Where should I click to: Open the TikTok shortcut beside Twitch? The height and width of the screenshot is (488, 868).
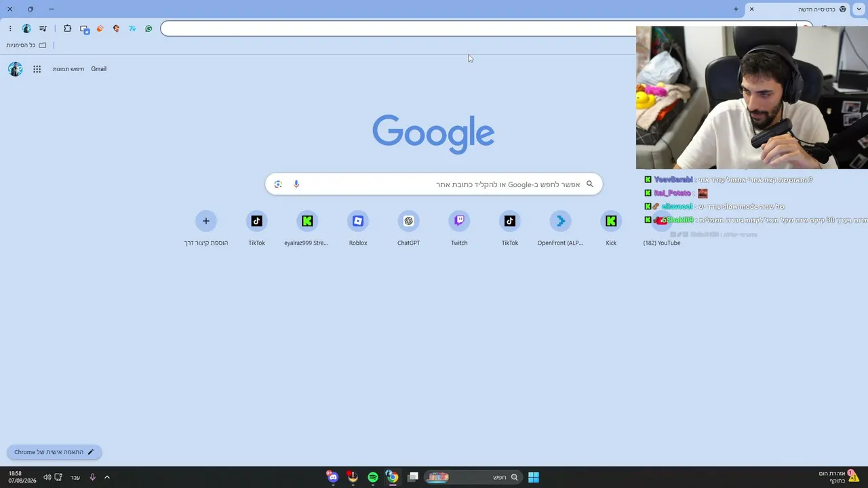(510, 228)
